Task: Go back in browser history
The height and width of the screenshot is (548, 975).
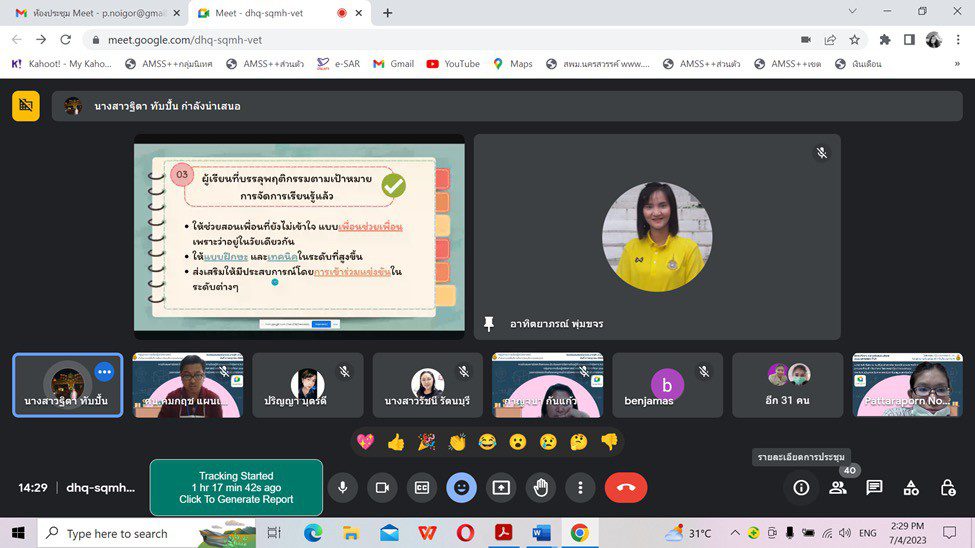Action: (17, 40)
